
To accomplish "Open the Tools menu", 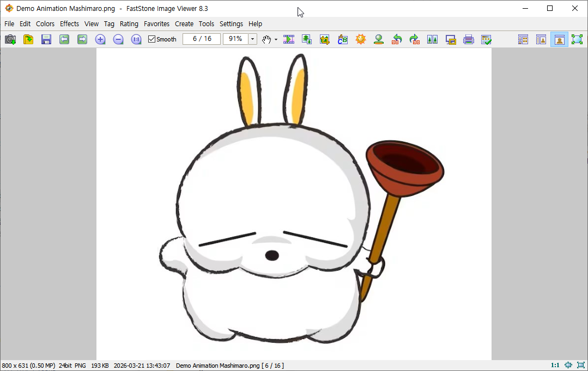I will click(206, 23).
